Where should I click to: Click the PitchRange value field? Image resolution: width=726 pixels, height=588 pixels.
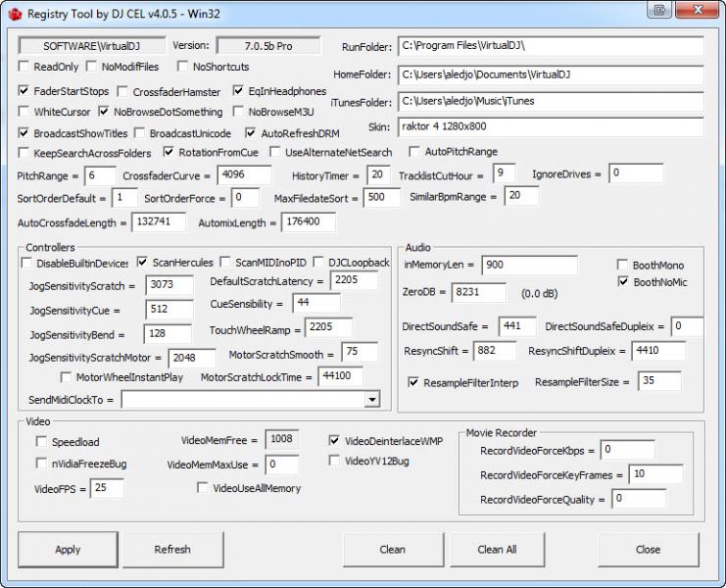coord(100,176)
